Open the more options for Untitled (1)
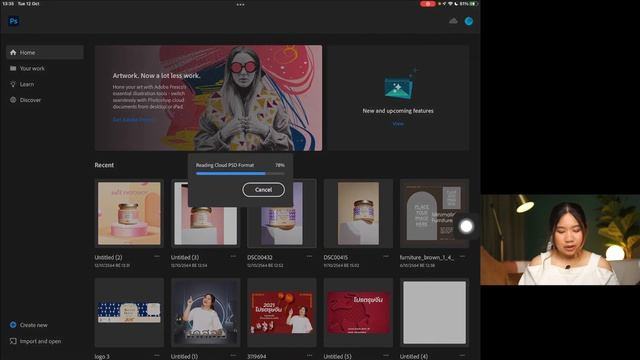 233,356
